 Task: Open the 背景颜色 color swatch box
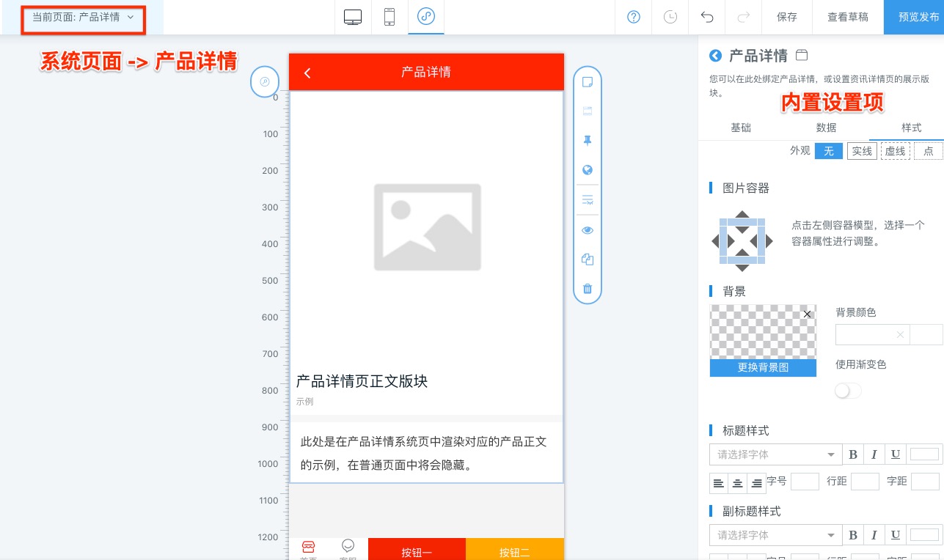(x=926, y=335)
